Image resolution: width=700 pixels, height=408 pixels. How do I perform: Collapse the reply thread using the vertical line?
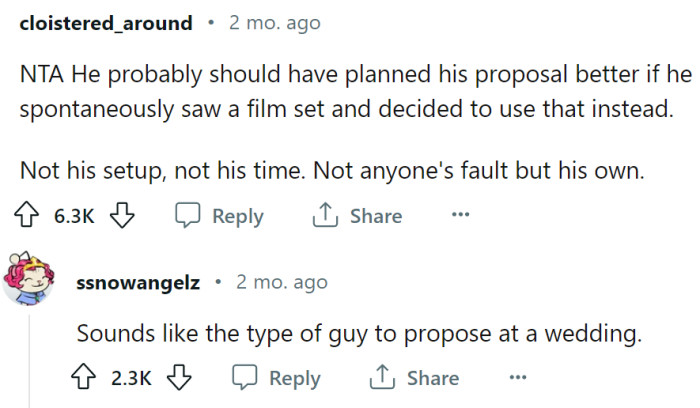(x=30, y=360)
